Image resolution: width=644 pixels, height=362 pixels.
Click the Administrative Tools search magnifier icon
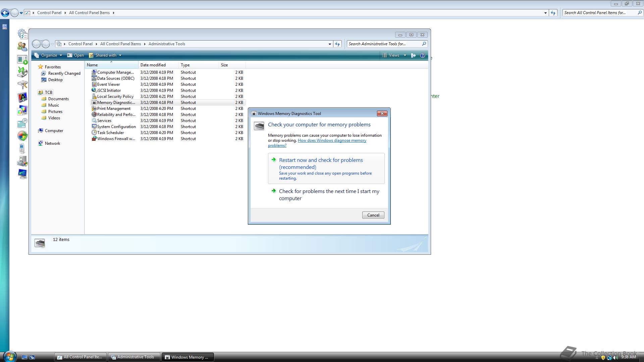(x=424, y=44)
